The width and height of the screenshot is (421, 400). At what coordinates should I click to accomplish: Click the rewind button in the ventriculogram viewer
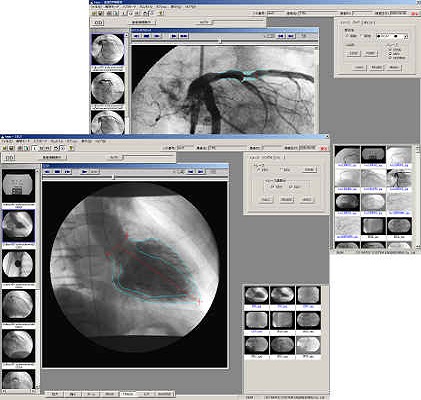click(x=47, y=172)
